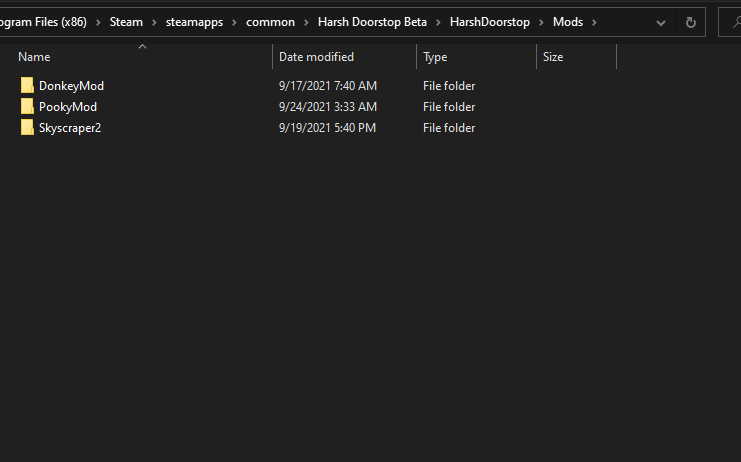741x462 pixels.
Task: Select the DonkeyMod folder icon
Action: (27, 86)
